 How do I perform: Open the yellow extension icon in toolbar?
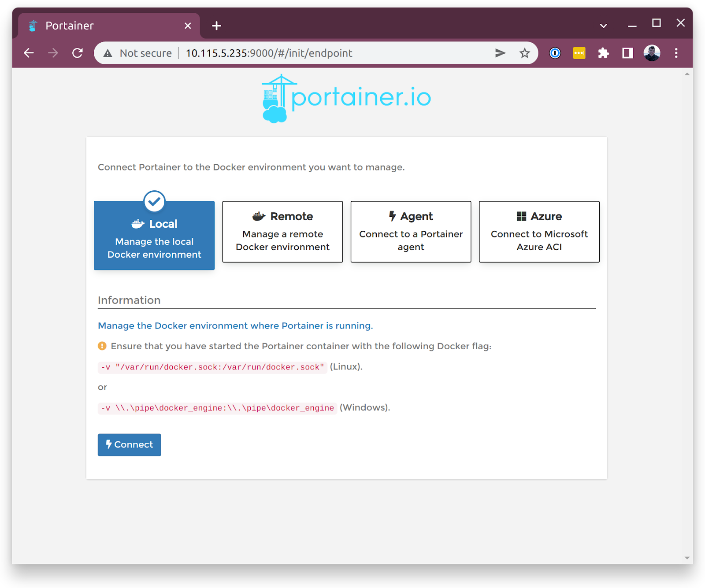point(579,53)
